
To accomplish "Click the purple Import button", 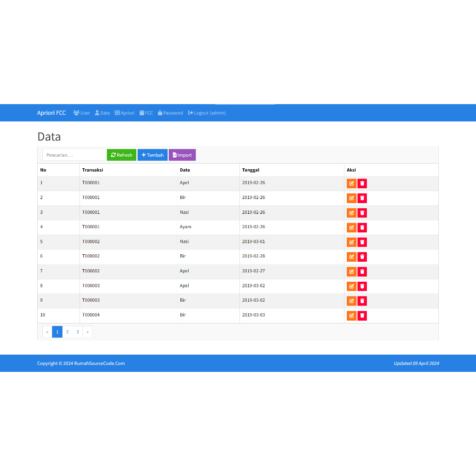I will pos(182,155).
